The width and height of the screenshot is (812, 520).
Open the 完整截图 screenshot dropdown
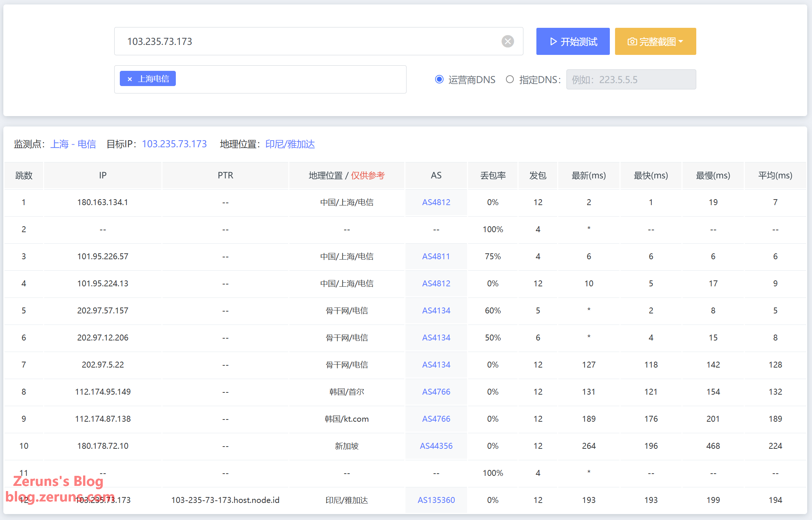655,42
